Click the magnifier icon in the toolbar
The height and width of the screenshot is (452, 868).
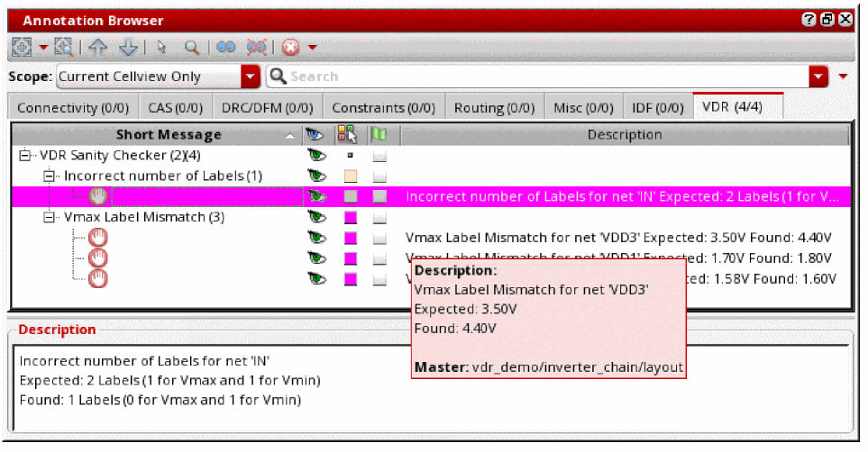pyautogui.click(x=191, y=47)
